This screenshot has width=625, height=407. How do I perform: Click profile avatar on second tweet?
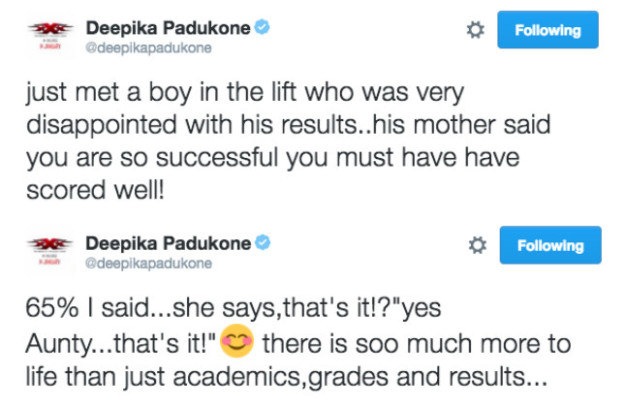click(50, 252)
